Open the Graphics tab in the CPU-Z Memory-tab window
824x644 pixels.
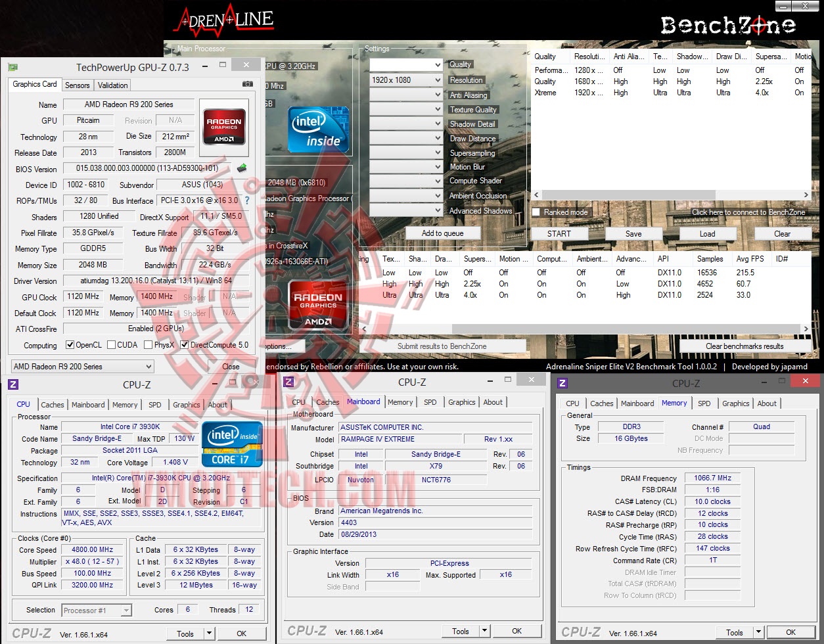pyautogui.click(x=735, y=403)
